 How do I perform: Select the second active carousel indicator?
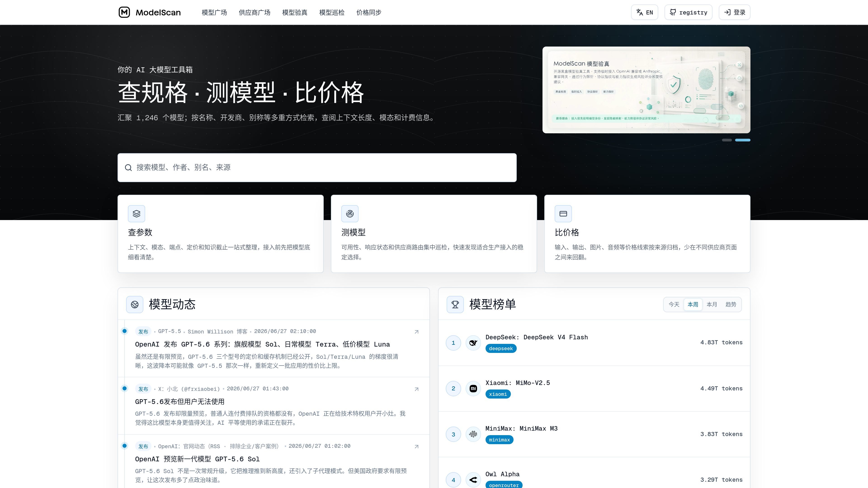click(743, 140)
